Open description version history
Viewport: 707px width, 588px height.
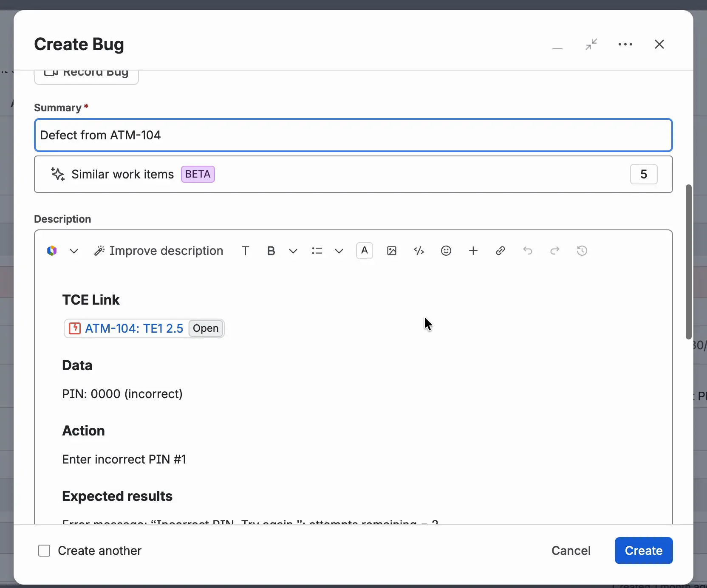click(582, 251)
